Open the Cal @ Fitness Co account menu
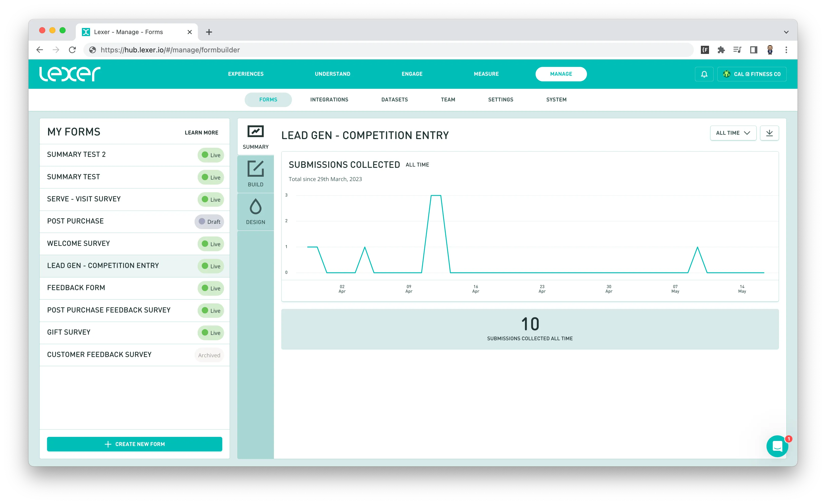This screenshot has height=504, width=826. tap(752, 74)
